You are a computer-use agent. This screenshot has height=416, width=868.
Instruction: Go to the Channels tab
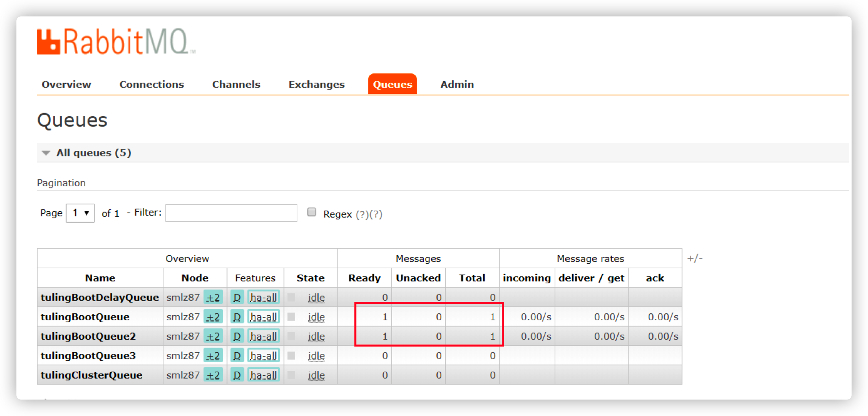(x=236, y=84)
